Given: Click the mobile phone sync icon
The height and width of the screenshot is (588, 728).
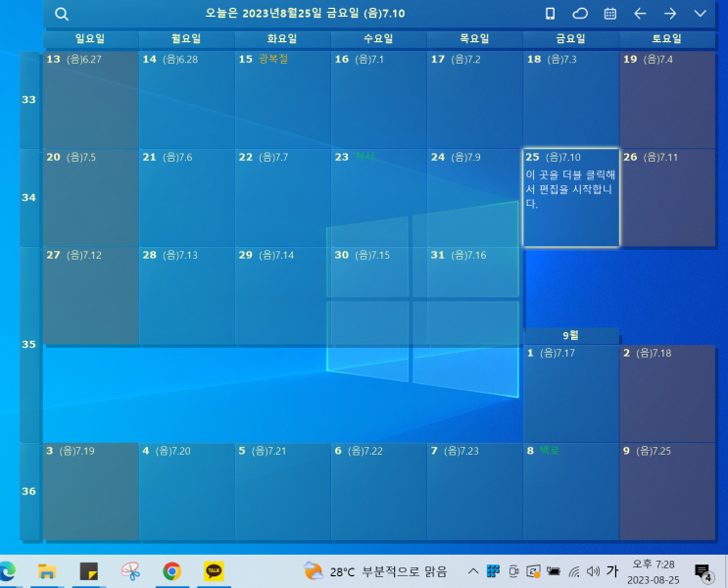Looking at the screenshot, I should tap(550, 14).
